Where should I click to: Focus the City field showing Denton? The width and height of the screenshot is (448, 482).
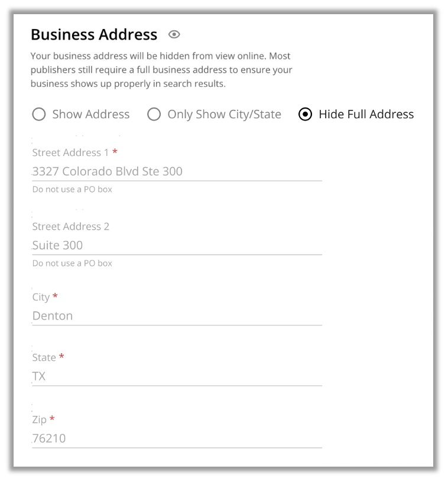[x=177, y=316]
